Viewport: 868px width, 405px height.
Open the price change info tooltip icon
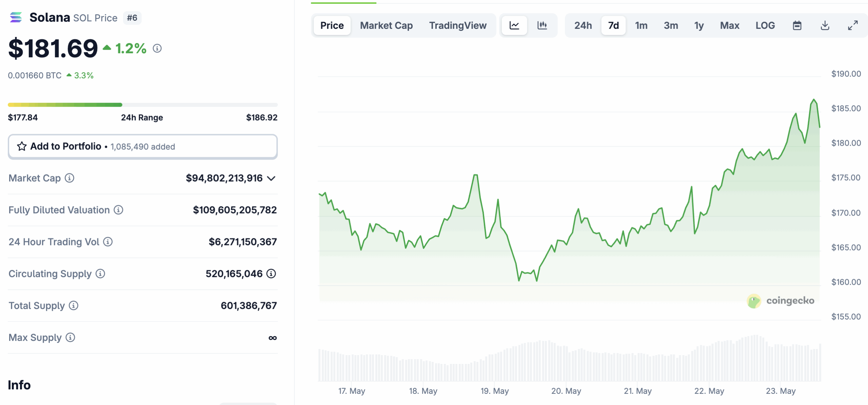click(x=157, y=49)
